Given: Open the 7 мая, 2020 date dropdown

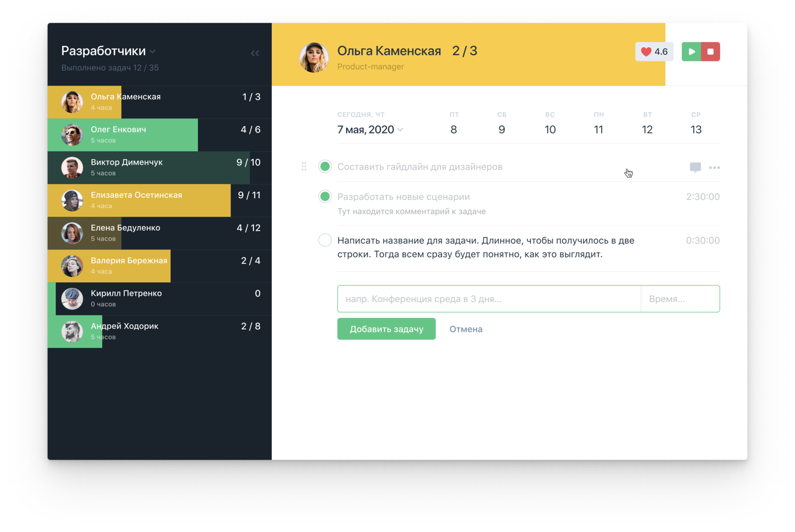Looking at the screenshot, I should tap(370, 130).
